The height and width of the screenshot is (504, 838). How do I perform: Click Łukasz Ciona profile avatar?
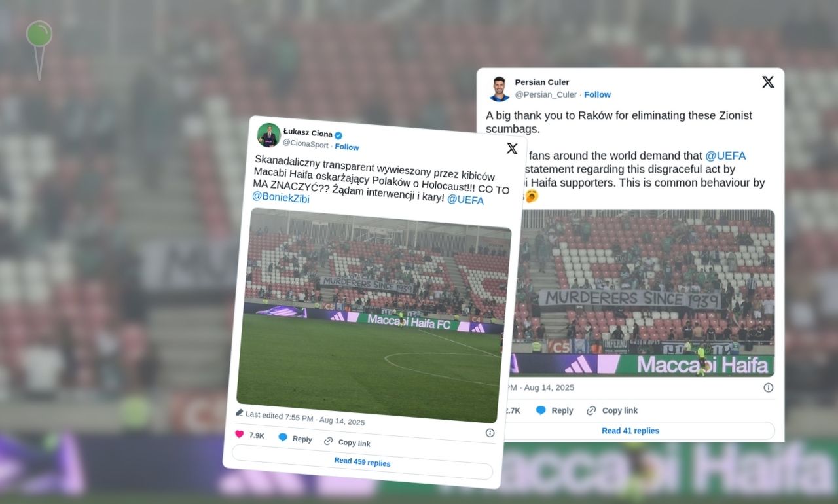tap(268, 135)
